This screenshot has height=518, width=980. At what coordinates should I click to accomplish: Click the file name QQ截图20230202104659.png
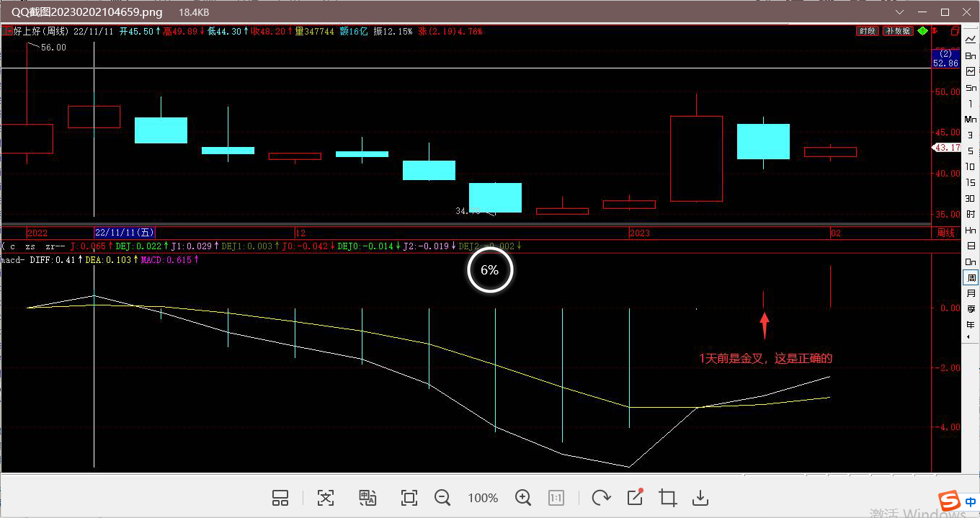(x=86, y=12)
